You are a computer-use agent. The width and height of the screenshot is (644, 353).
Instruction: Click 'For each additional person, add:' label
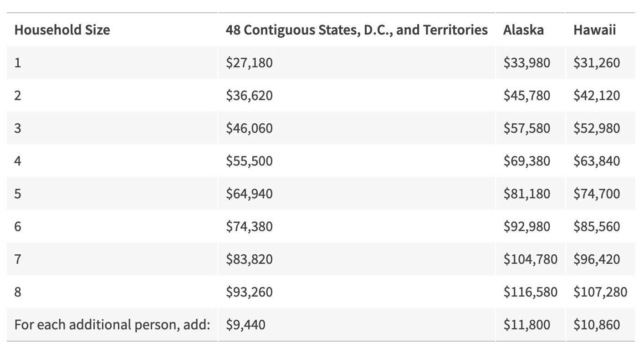coord(112,325)
